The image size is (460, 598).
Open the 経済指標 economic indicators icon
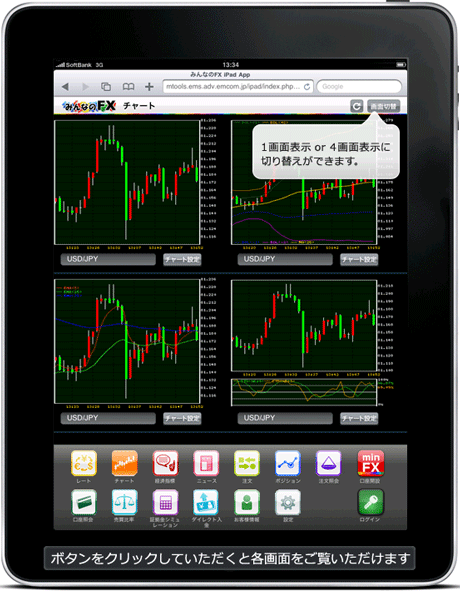[165, 463]
